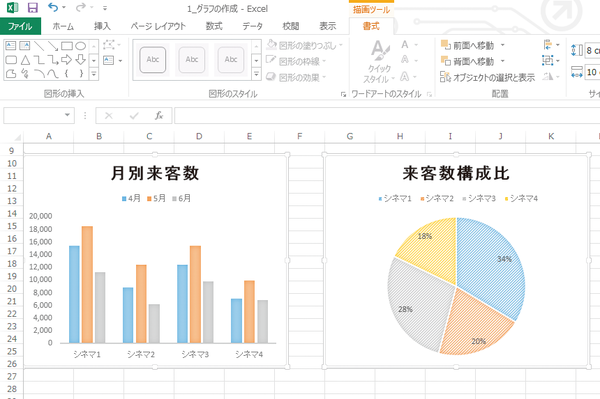
Task: Click column header D
Action: (x=199, y=136)
